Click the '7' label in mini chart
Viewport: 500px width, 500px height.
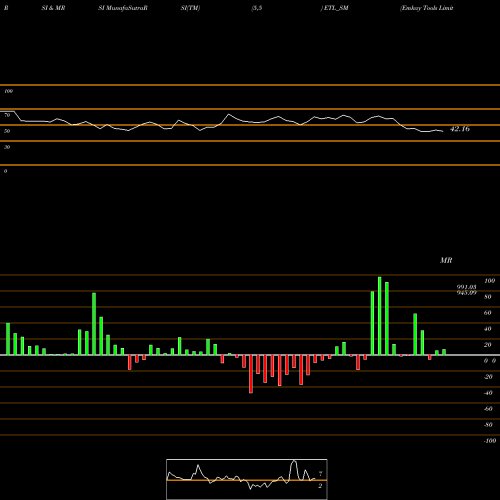(320, 474)
